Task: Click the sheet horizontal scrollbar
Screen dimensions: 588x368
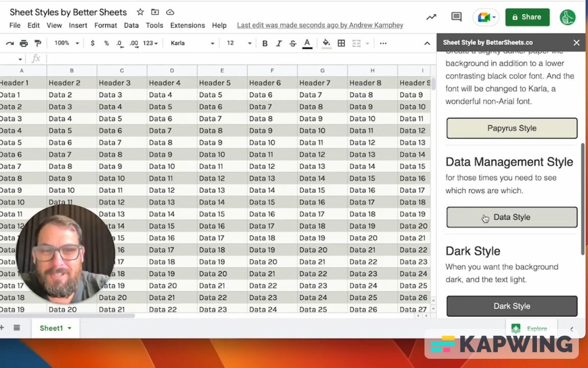Action: [x=67, y=316]
